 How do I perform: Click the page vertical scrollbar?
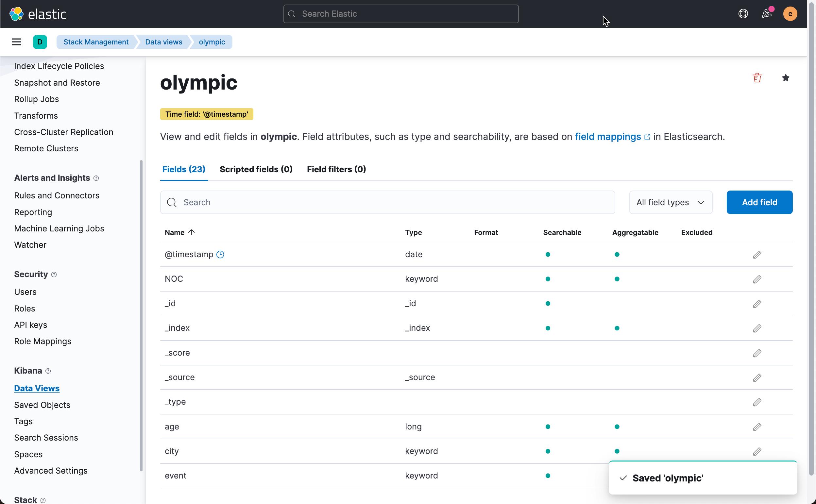click(x=811, y=238)
